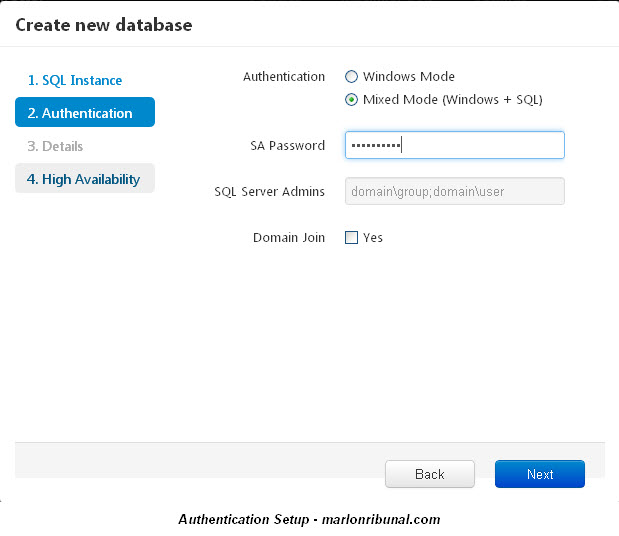Select the Authentication wizard step
Screen dimensions: 619x536
85,113
